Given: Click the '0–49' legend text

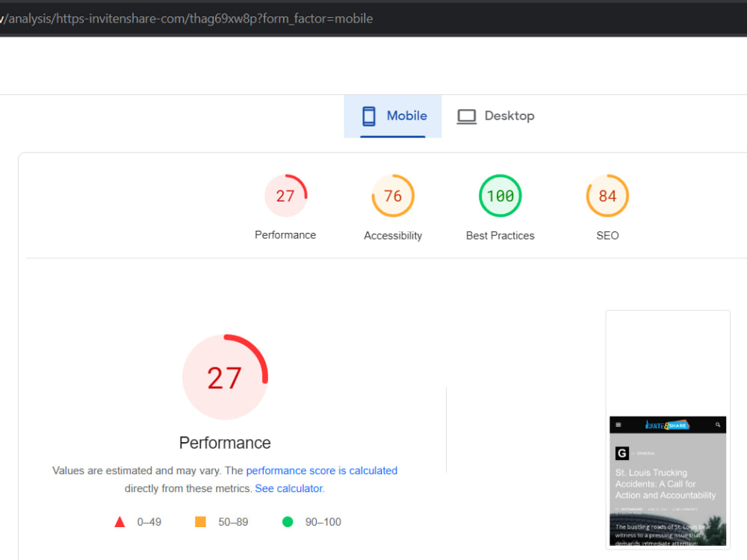Looking at the screenshot, I should tap(149, 522).
